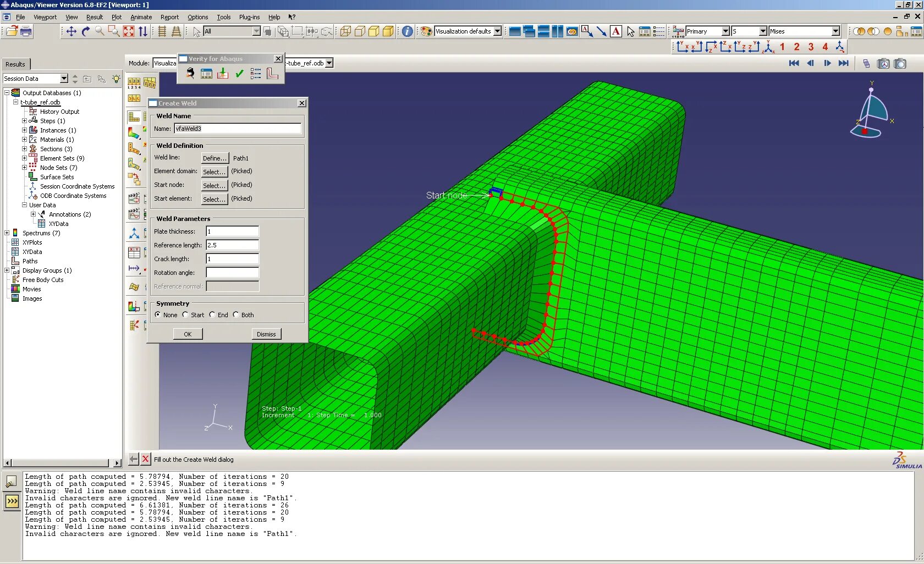Click Define… for Weld line

pos(215,158)
